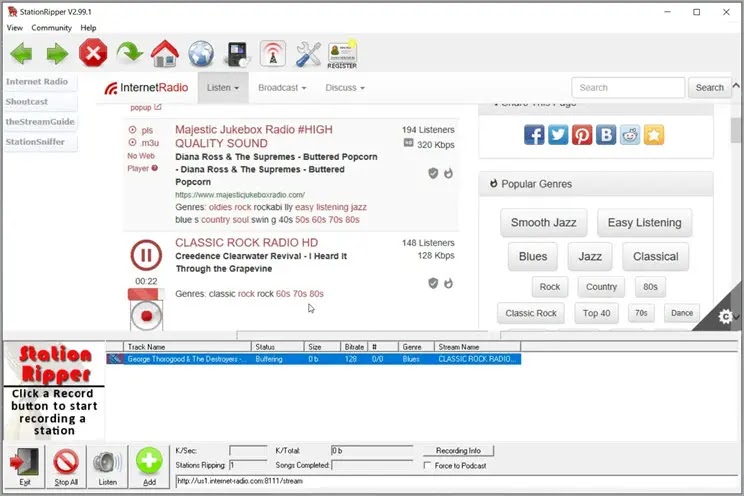Open the Easy Listening genre
Screen dimensions: 744x497
pos(644,223)
